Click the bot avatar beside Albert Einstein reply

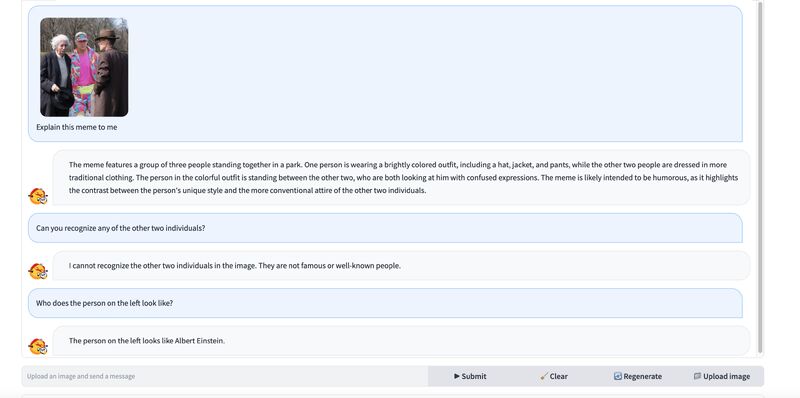coord(38,346)
